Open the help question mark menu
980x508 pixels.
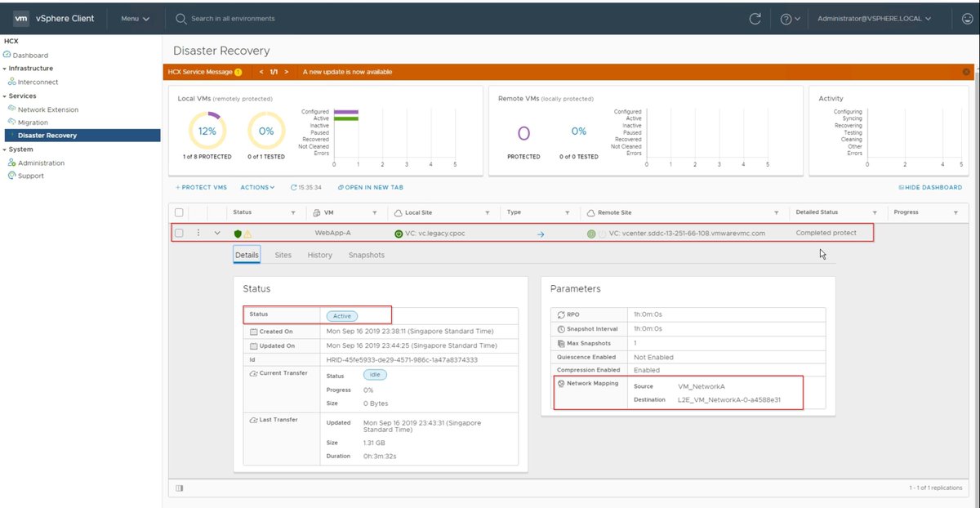pos(789,18)
